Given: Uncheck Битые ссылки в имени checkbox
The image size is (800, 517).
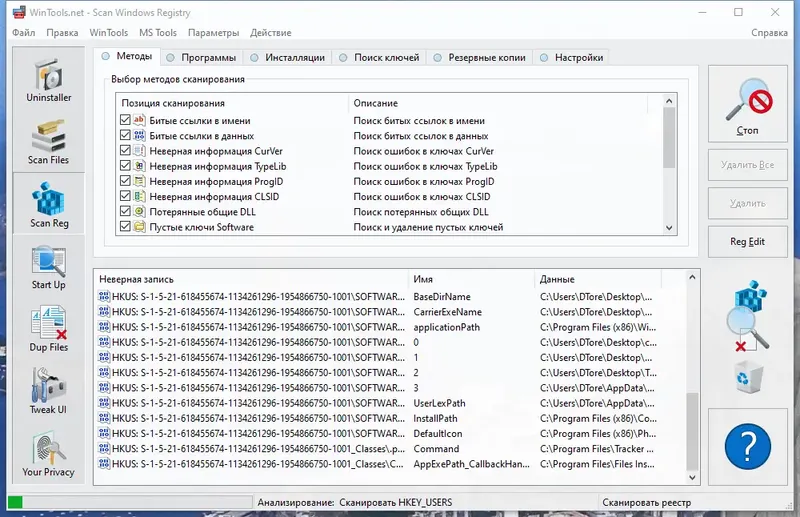Looking at the screenshot, I should pyautogui.click(x=125, y=120).
